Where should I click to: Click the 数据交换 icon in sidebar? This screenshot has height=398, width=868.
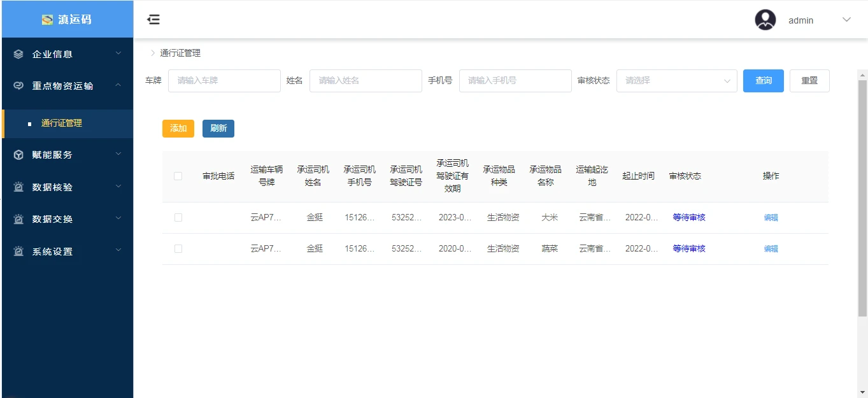coord(18,219)
